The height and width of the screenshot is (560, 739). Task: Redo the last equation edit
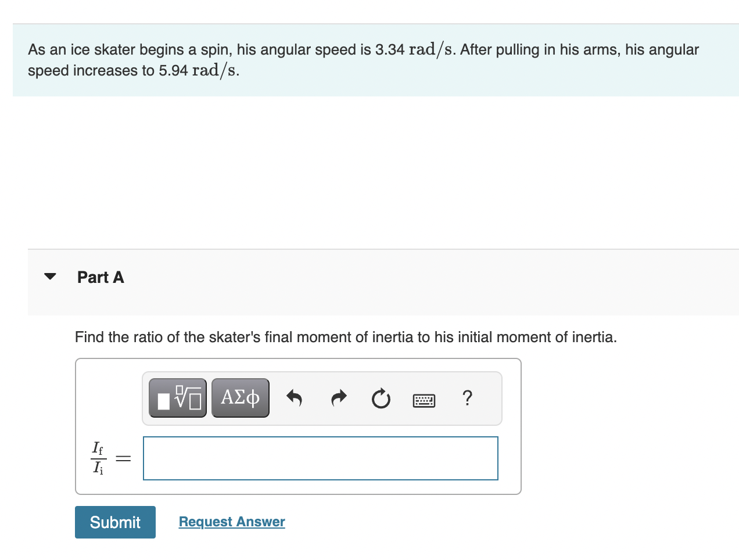point(338,399)
